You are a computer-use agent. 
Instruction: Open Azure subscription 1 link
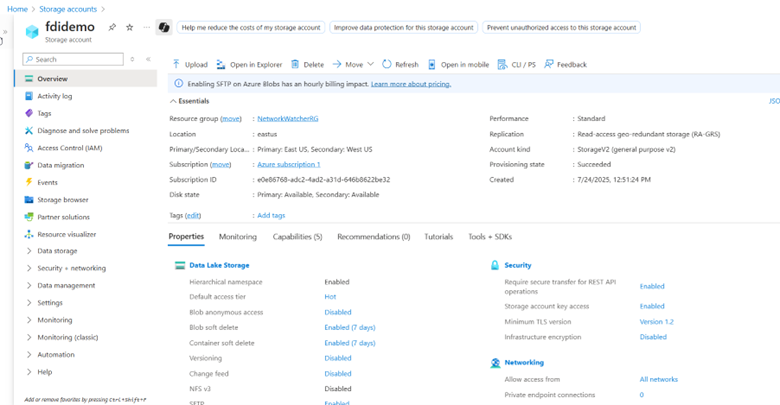(289, 164)
